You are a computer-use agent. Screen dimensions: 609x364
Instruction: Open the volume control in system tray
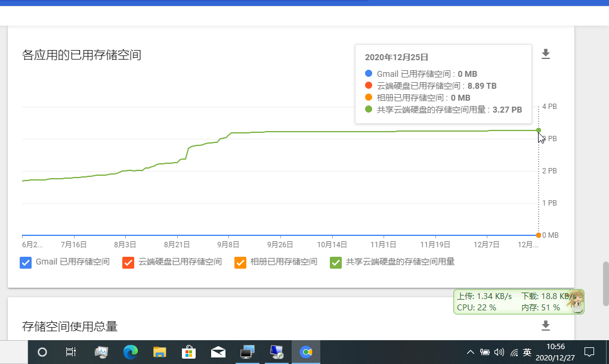click(x=499, y=352)
